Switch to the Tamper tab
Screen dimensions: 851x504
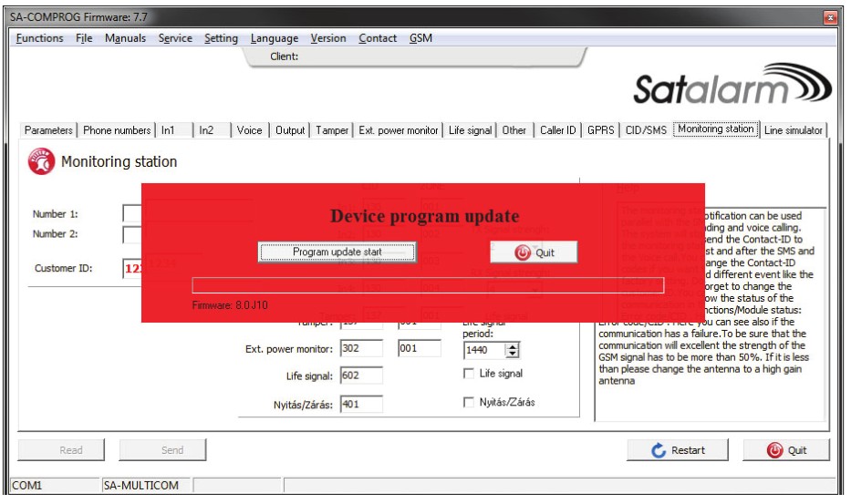point(332,130)
